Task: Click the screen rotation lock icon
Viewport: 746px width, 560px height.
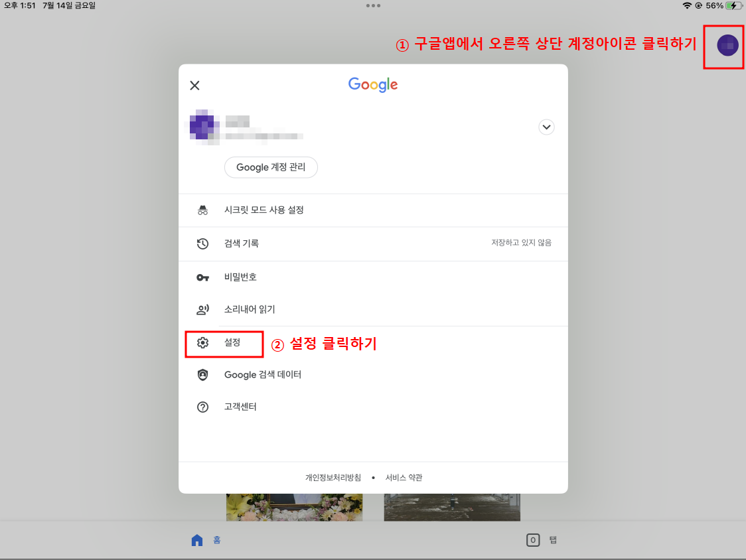Action: point(698,6)
